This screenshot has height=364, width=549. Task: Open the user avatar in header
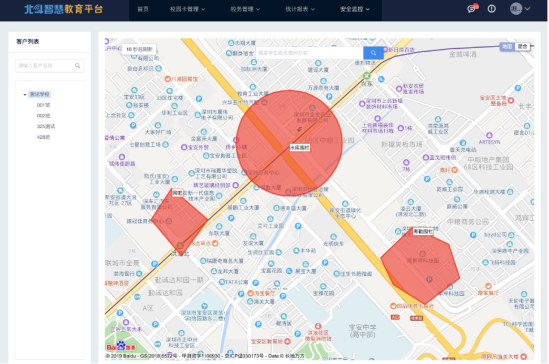(x=516, y=9)
